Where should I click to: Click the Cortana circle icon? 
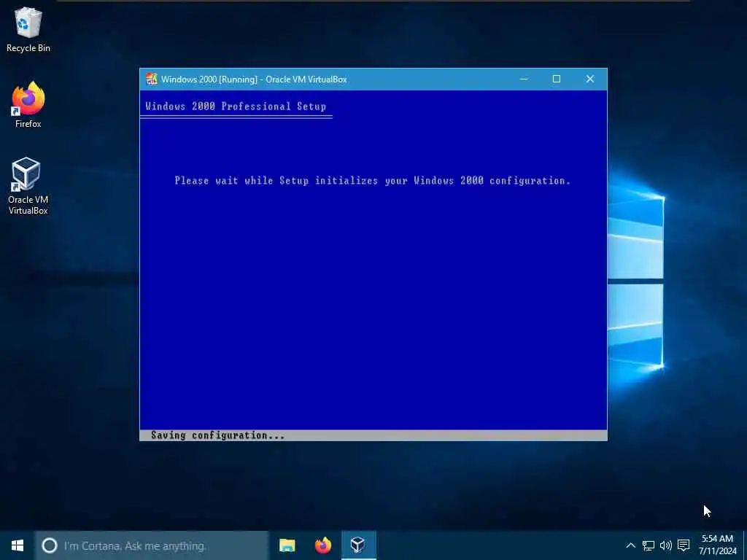(x=50, y=545)
